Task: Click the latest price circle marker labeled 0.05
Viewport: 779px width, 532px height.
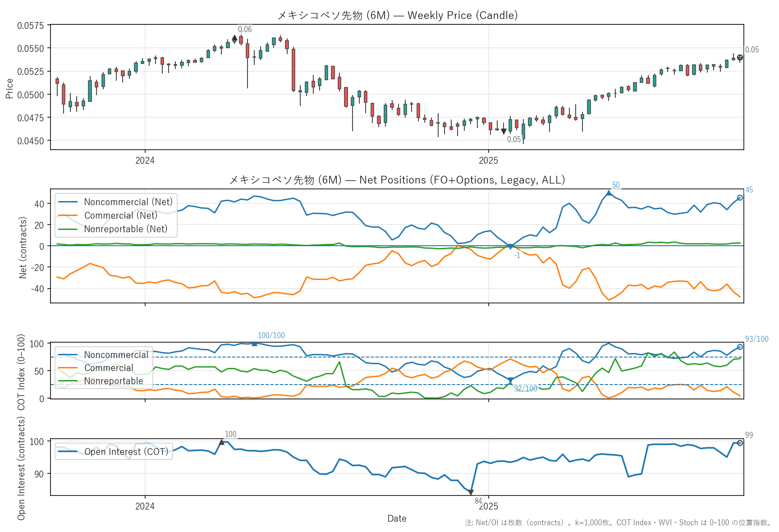Action: tap(740, 58)
